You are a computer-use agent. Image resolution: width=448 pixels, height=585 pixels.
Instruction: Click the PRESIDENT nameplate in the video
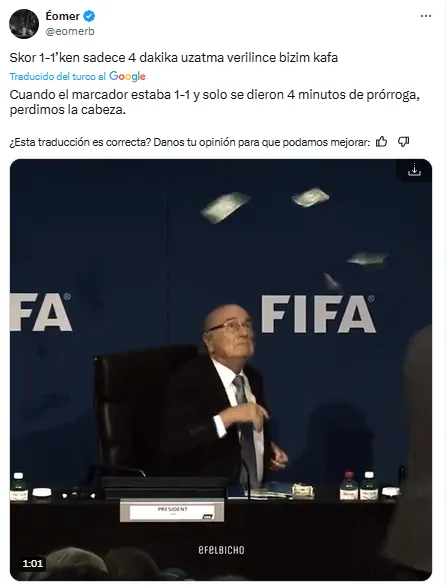(172, 511)
